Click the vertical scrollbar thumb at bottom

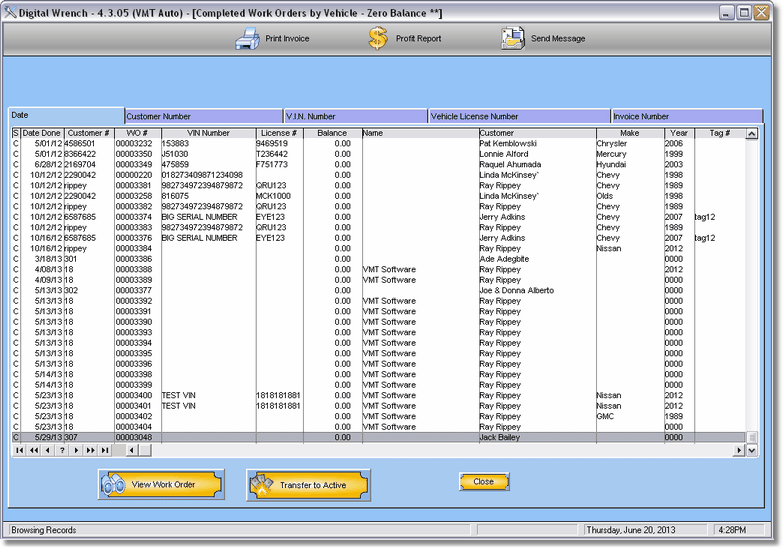point(752,438)
